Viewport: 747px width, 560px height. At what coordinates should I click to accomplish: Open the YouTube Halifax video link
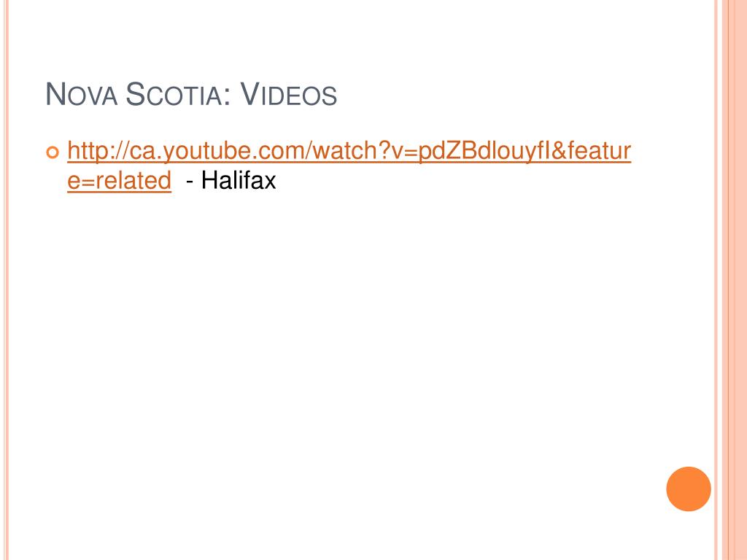coord(349,152)
